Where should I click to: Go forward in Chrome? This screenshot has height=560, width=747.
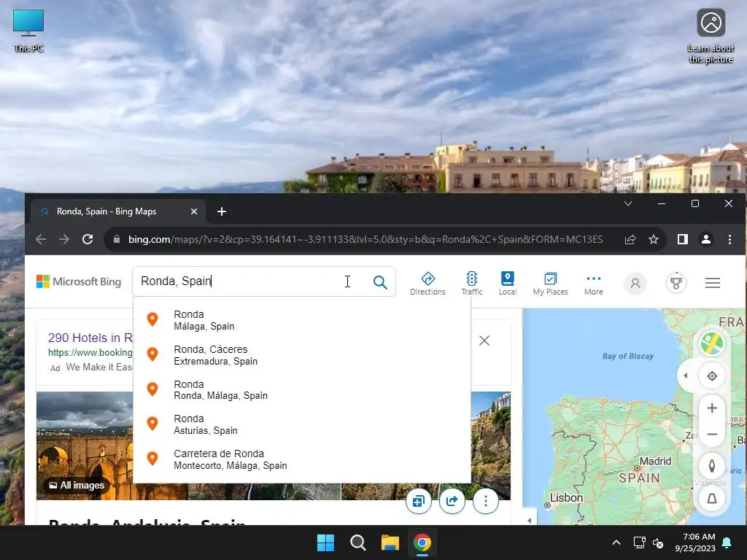(x=64, y=239)
